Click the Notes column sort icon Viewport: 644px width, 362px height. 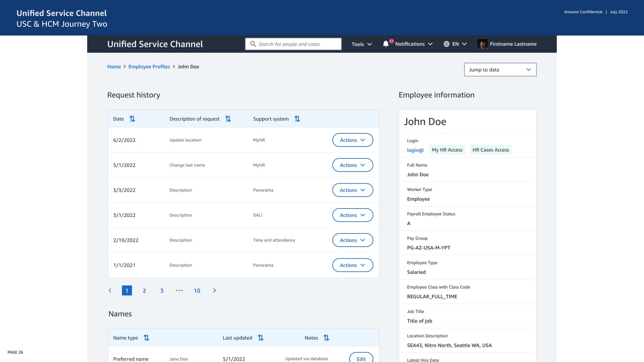tap(326, 338)
